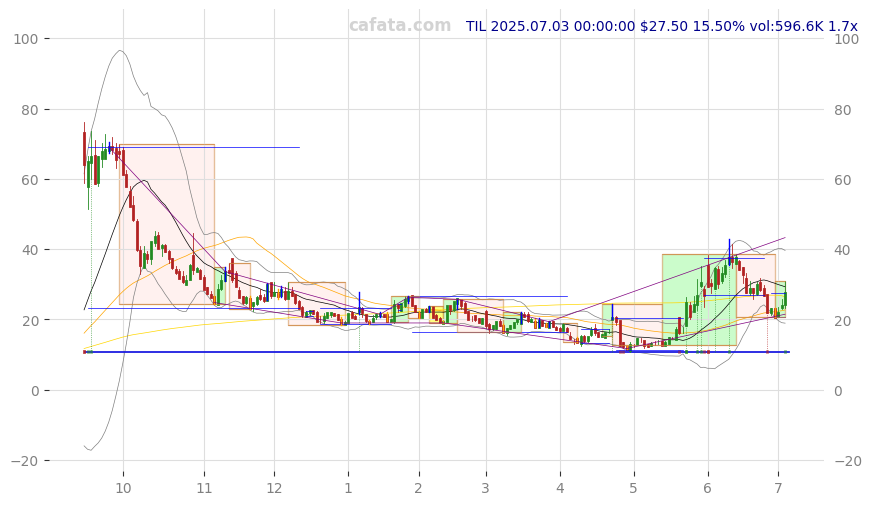This screenshot has width=872, height=505.
Task: Click month 12 label on x-axis
Action: [x=274, y=488]
